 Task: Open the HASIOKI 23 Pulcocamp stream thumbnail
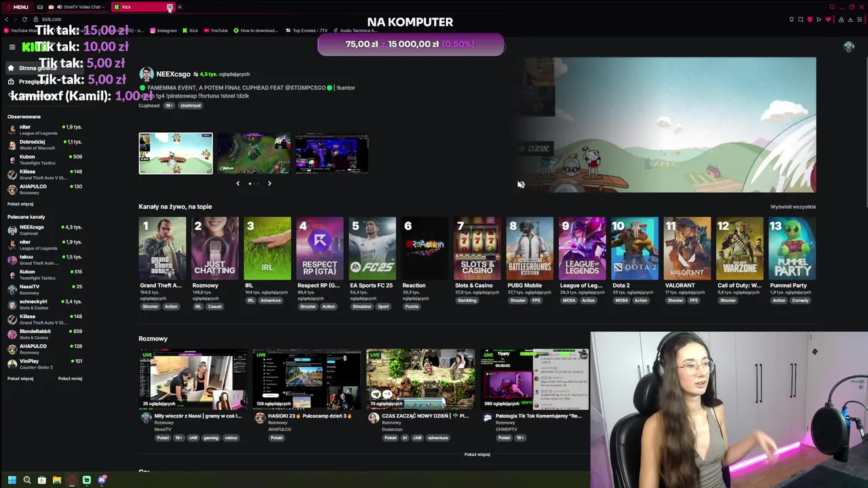tap(307, 380)
